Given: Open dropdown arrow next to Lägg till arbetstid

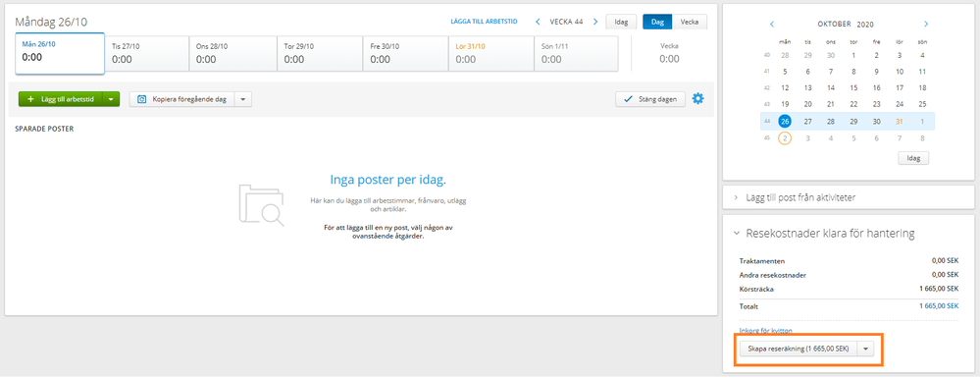Looking at the screenshot, I should (111, 99).
